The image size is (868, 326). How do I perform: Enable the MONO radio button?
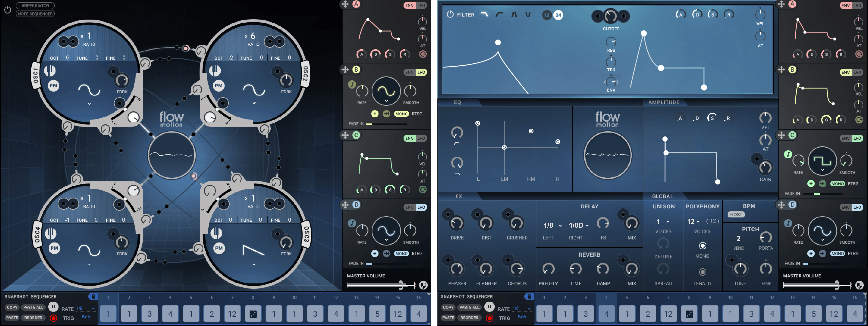[702, 246]
